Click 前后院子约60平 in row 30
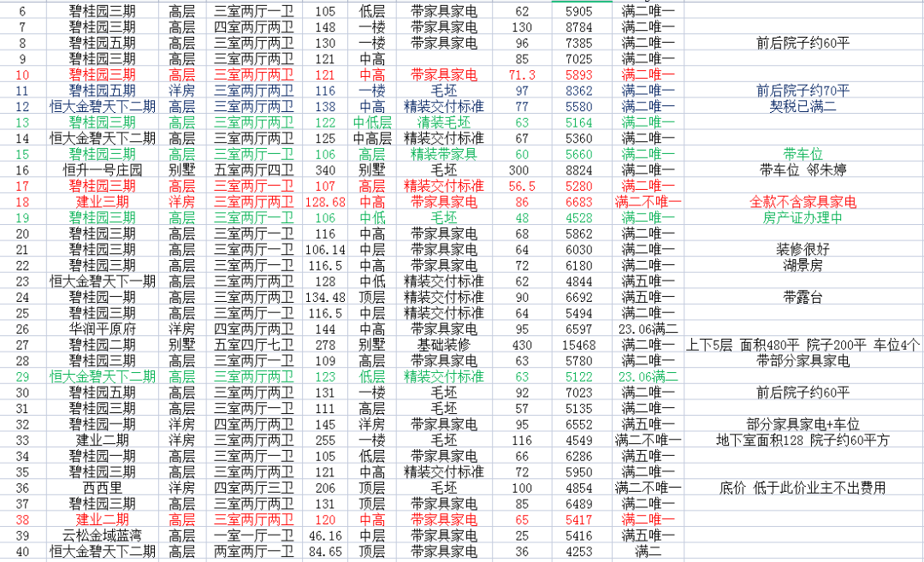Image resolution: width=924 pixels, height=562 pixels. [x=803, y=393]
